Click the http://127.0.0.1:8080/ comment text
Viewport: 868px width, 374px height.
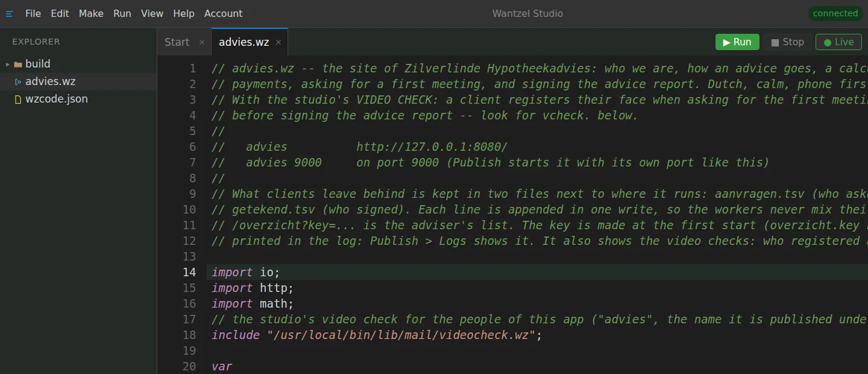[x=432, y=147]
